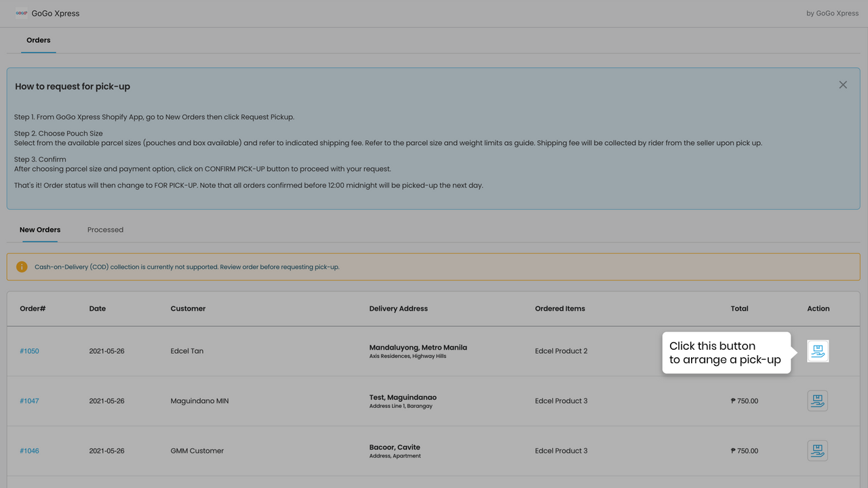Open order #1047 link

[x=29, y=401]
